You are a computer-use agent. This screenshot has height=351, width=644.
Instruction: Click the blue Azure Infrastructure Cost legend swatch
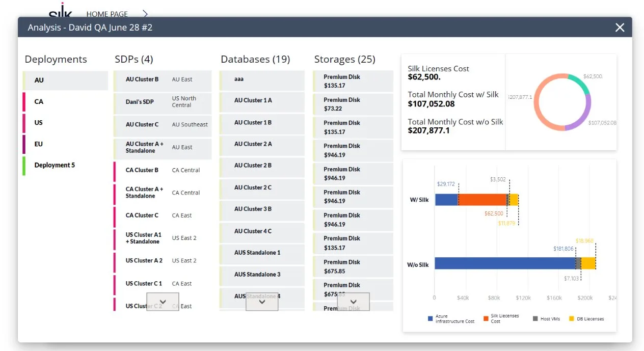[x=431, y=319]
